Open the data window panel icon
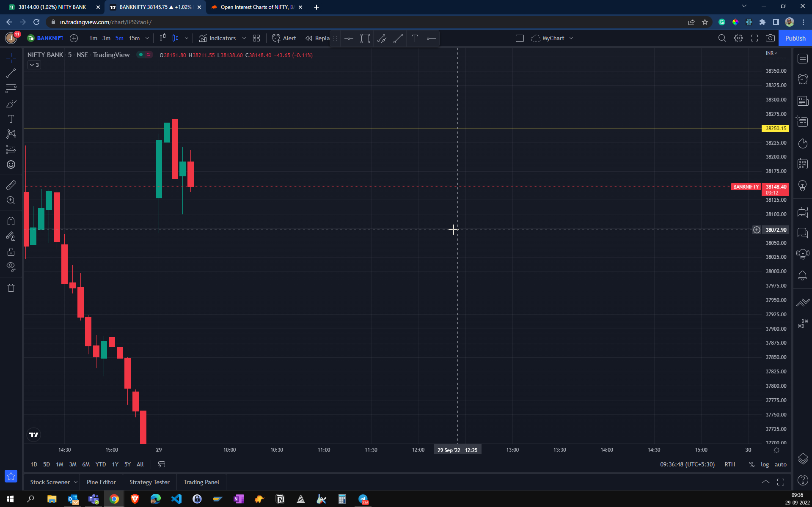The image size is (812, 507). (x=802, y=122)
